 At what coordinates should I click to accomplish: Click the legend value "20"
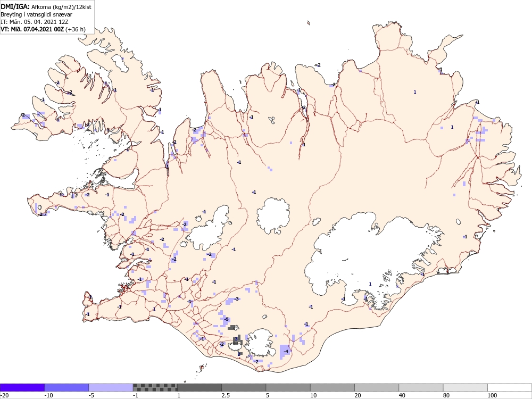point(358,395)
